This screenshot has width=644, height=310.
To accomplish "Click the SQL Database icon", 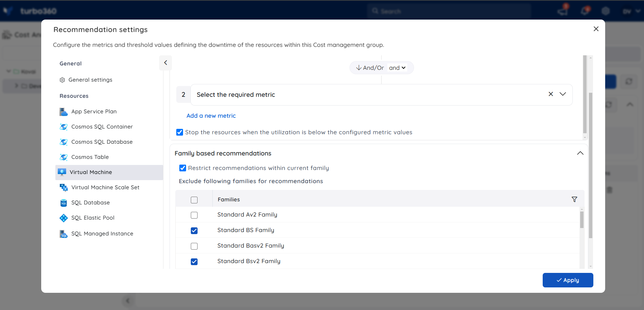I will pyautogui.click(x=63, y=203).
